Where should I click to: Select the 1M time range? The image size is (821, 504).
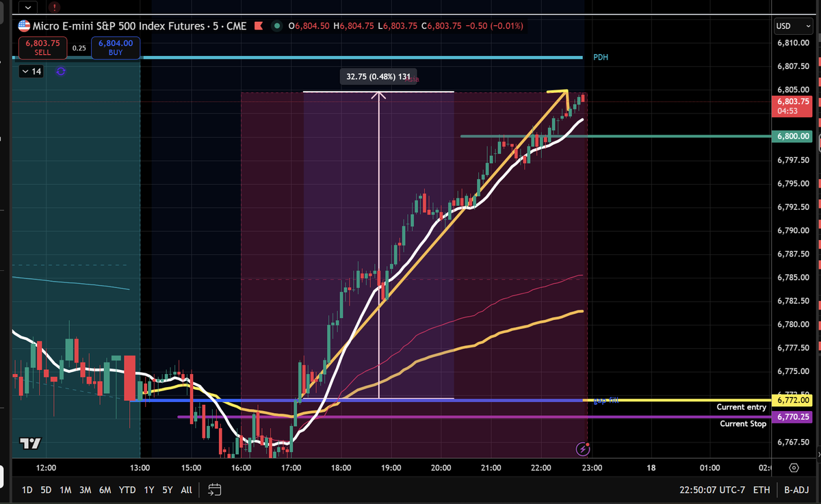click(x=66, y=490)
